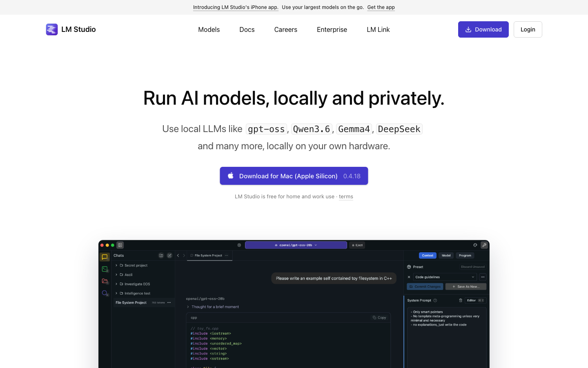This screenshot has width=588, height=368.
Task: Switch to the Program tab
Action: click(465, 256)
